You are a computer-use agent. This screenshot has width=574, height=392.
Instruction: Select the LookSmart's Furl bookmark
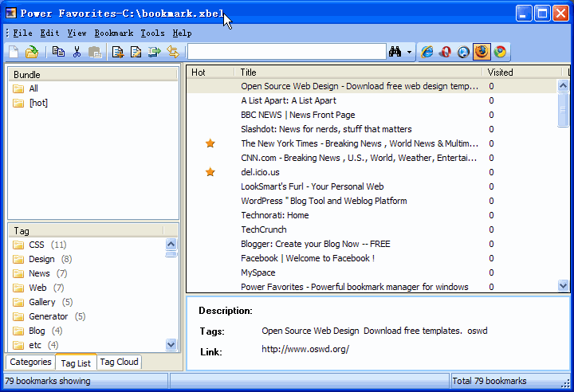(372, 186)
